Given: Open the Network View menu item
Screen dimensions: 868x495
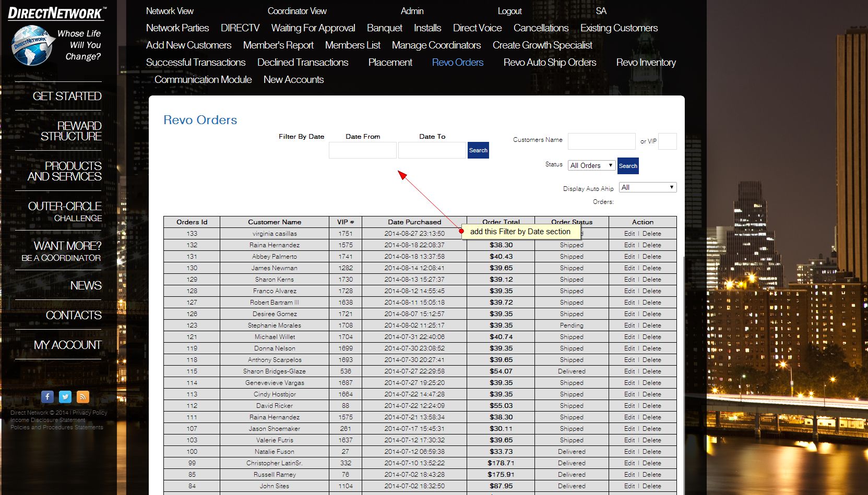Looking at the screenshot, I should click(x=170, y=11).
